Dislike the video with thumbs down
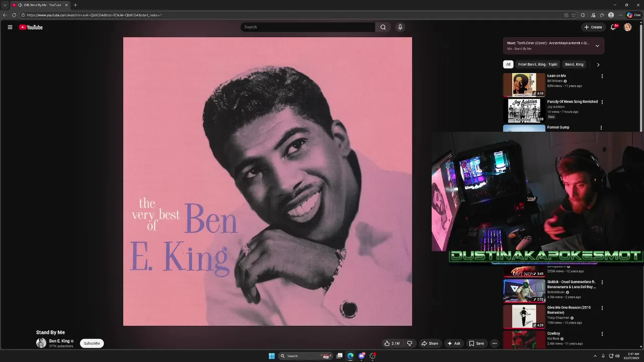 click(x=410, y=343)
